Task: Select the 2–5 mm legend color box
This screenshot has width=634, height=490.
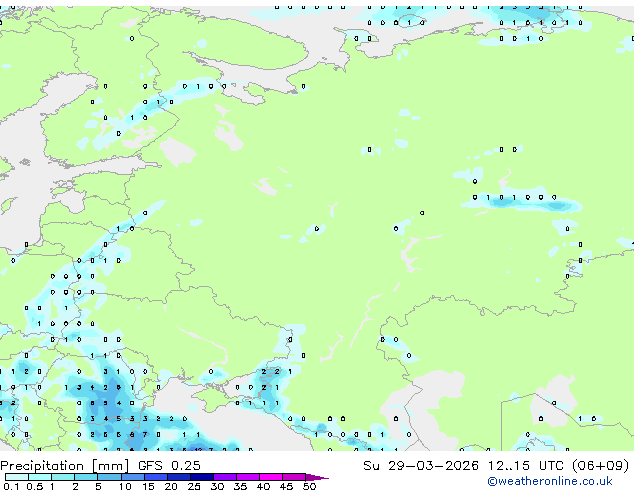Action: point(86,477)
